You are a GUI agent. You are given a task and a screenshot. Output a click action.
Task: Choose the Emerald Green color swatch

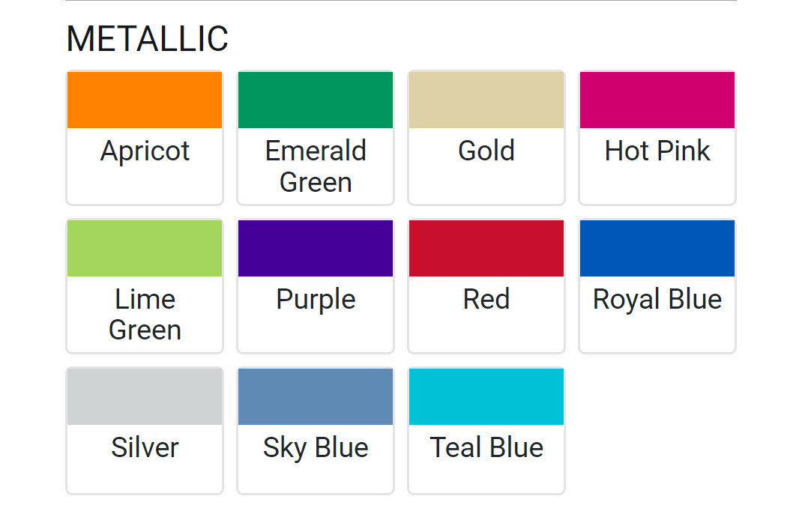[316, 100]
